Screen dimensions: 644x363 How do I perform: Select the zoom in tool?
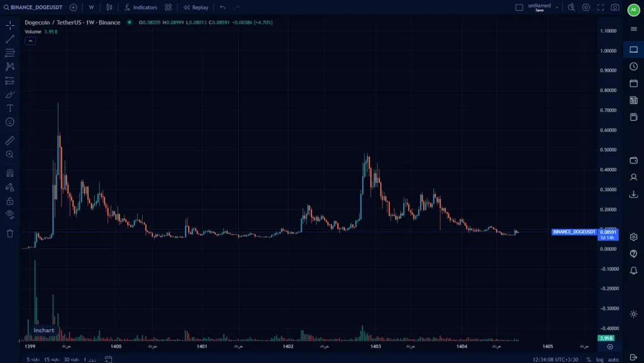coord(10,154)
